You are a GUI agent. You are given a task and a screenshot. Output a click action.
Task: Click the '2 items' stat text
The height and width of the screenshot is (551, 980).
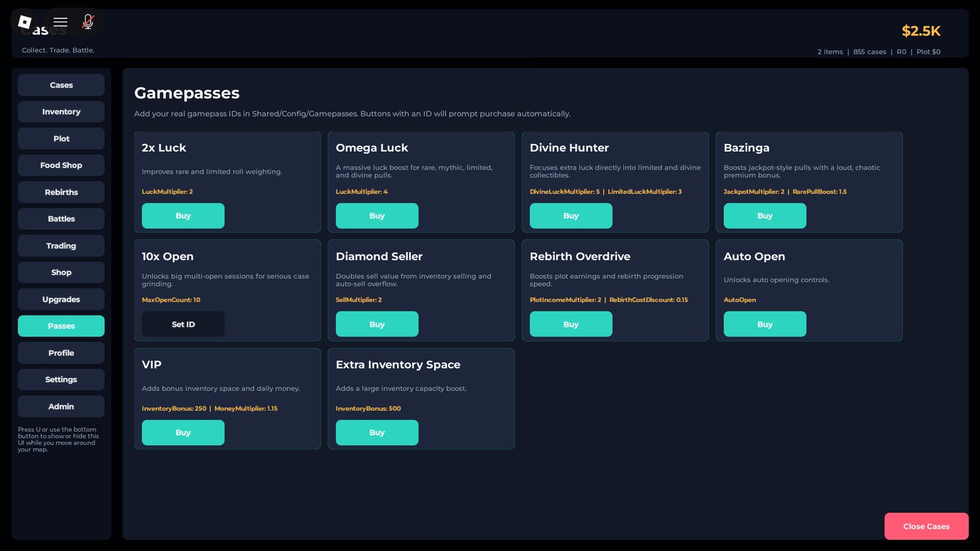(830, 52)
